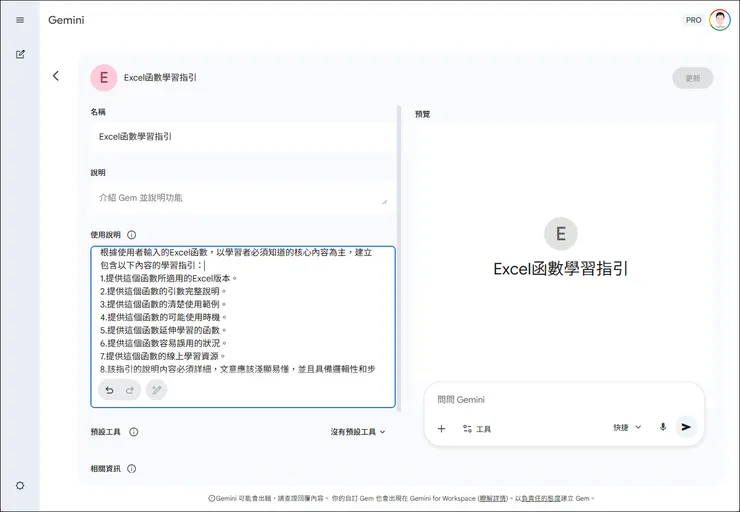Screen dimensions: 740x512
Task: Open the user profile picture
Action: [x=720, y=20]
